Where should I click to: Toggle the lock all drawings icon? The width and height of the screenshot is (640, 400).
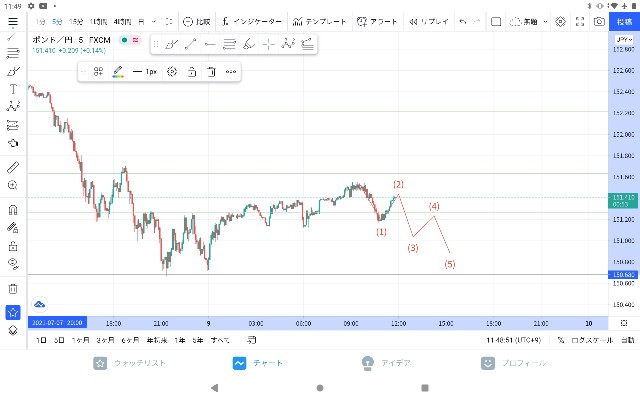[13, 246]
